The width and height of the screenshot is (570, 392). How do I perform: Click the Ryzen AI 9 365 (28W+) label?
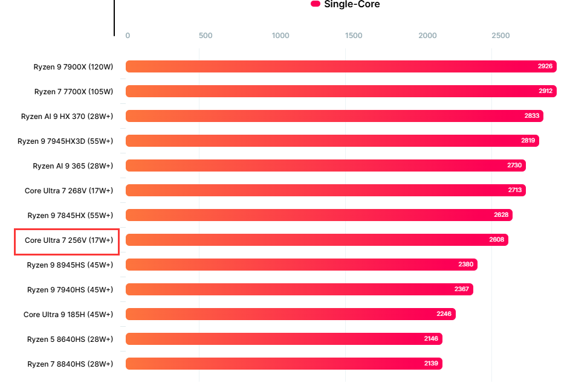point(73,165)
